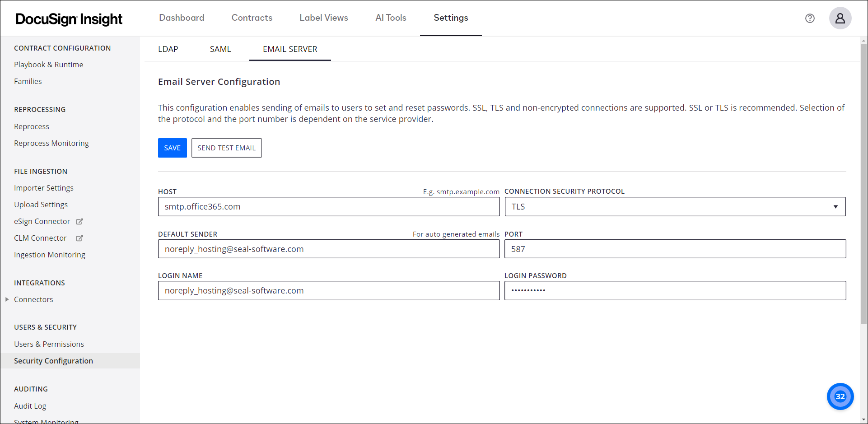This screenshot has height=424, width=868.
Task: Click the vertical page scrollbar
Action: tap(863, 181)
